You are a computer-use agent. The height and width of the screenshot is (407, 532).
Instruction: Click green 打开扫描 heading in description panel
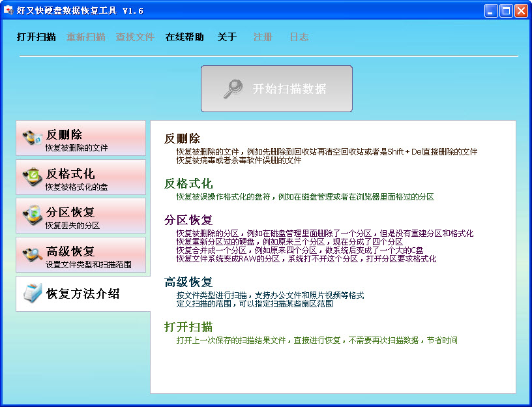188,327
